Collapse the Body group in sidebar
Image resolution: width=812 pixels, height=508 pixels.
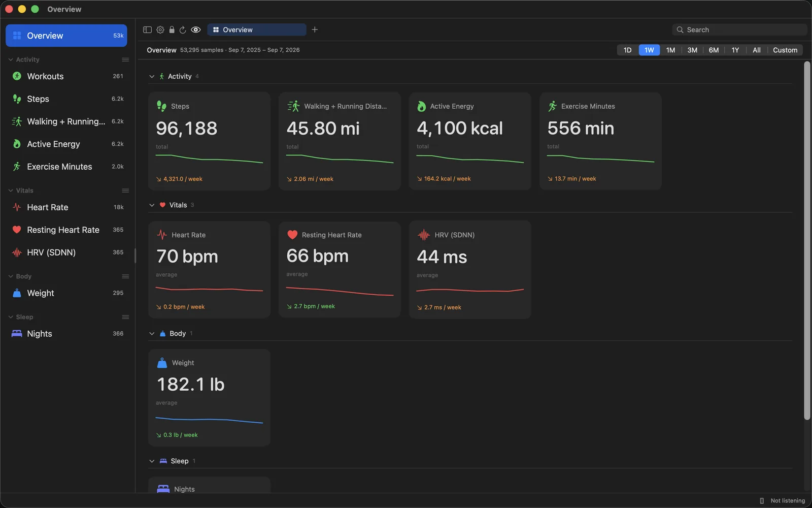(11, 276)
